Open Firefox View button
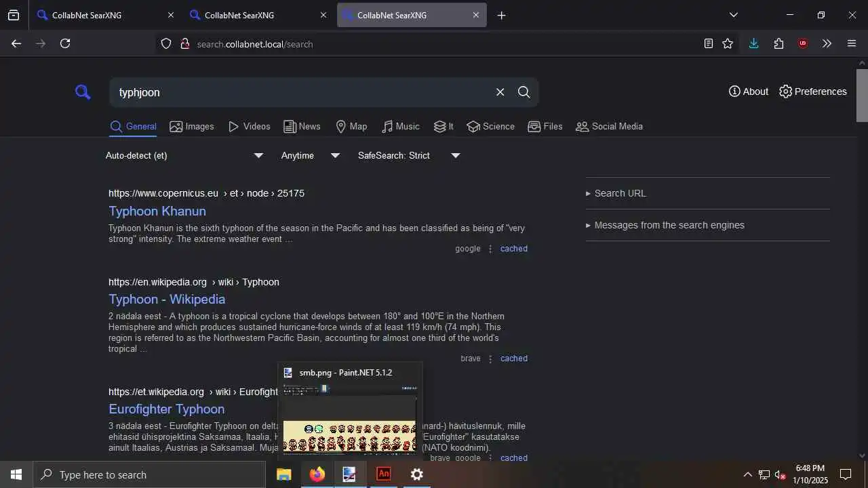This screenshot has width=868, height=488. click(14, 15)
